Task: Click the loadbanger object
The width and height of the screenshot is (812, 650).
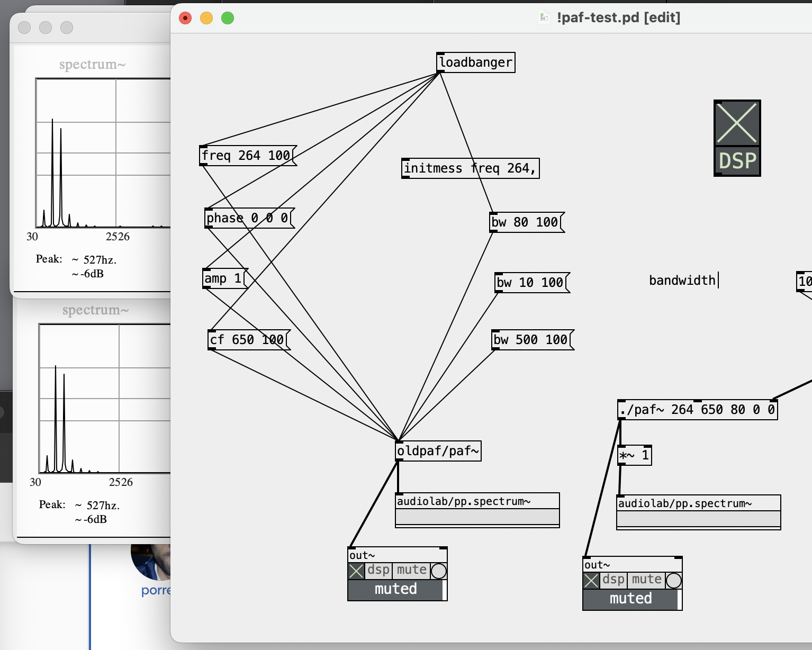Action: 475,62
